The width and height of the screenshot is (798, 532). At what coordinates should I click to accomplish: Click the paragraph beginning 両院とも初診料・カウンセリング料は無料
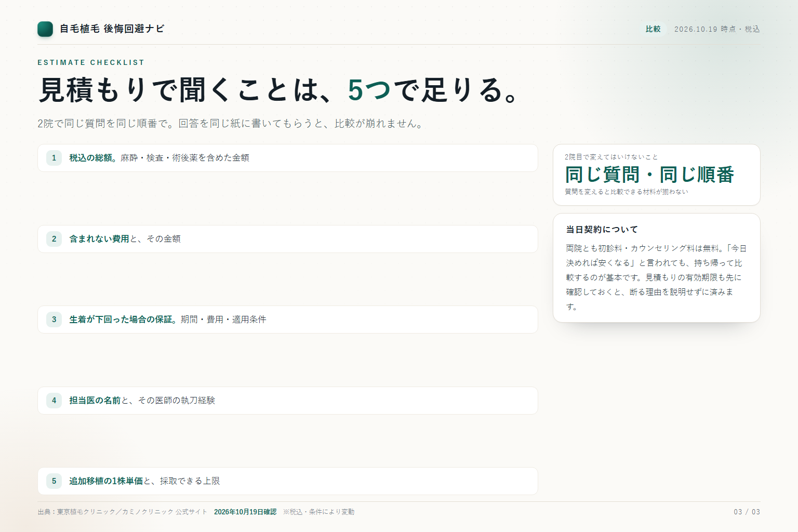click(657, 277)
